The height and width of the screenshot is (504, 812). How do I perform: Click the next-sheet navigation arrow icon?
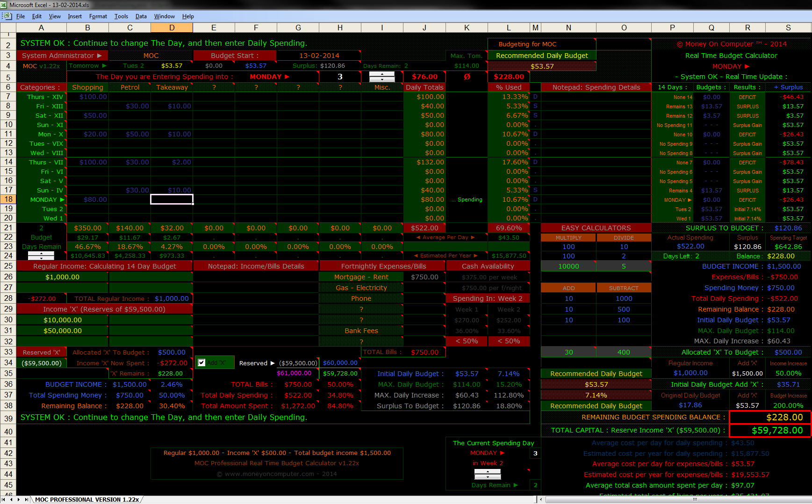[19, 499]
